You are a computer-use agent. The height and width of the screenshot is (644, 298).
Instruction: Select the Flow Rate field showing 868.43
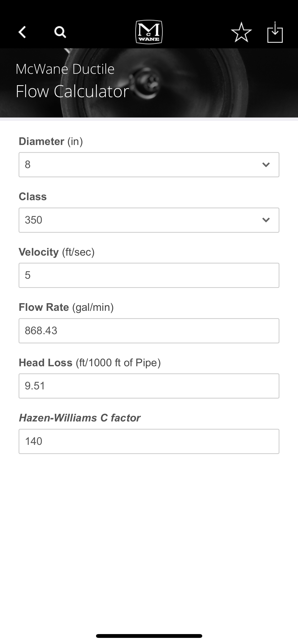tap(149, 331)
